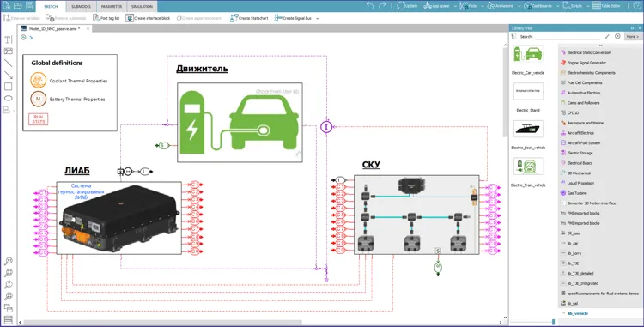
Task: Open the Port tag list
Action: click(106, 18)
